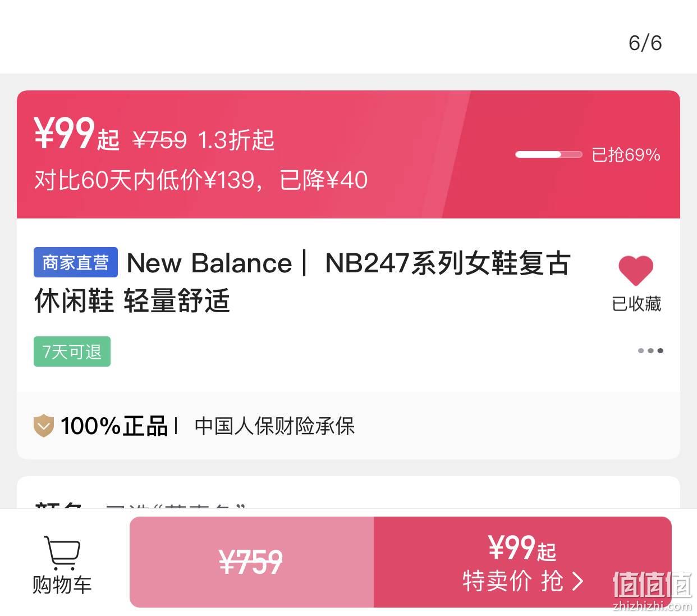697x616 pixels.
Task: Open the 6/6 image counter
Action: (645, 43)
